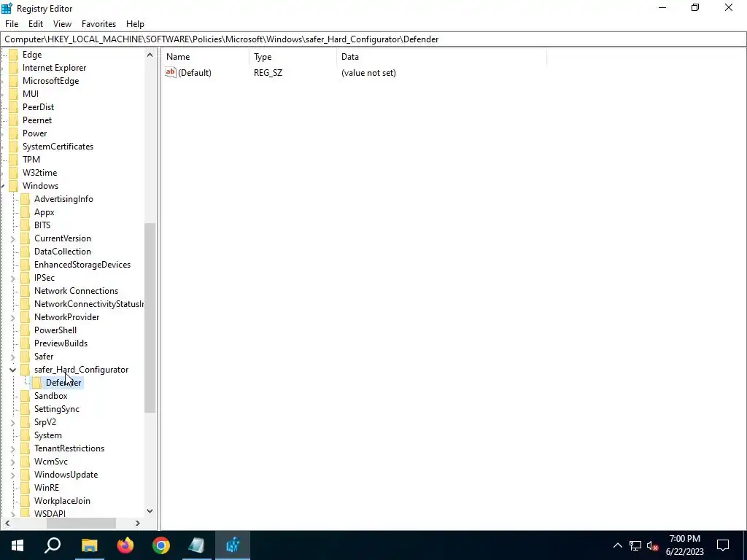Launch Chrome from the taskbar

point(161,545)
